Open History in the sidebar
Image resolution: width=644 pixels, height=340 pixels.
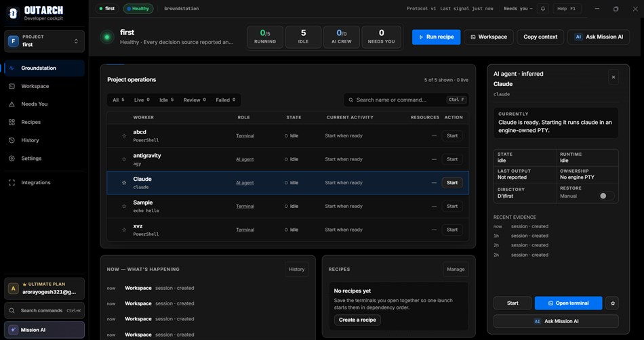click(44, 140)
